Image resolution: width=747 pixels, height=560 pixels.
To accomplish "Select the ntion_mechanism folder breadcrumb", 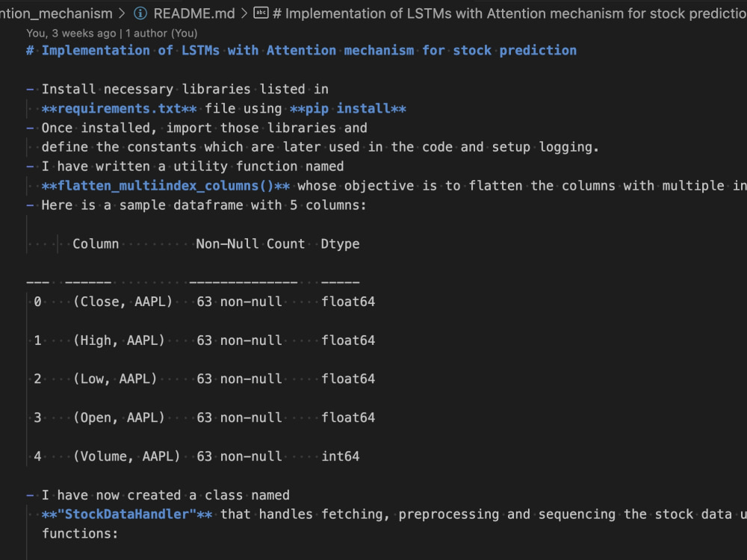I will [x=56, y=13].
